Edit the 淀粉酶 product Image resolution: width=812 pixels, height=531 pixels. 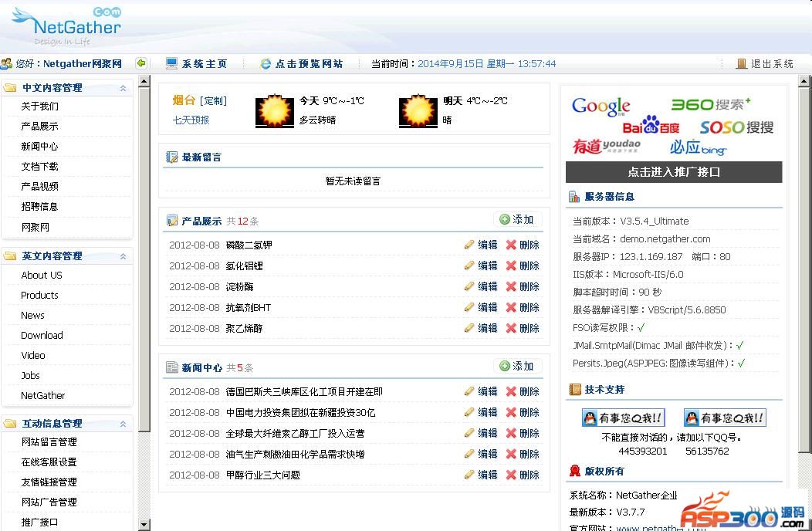tap(481, 286)
